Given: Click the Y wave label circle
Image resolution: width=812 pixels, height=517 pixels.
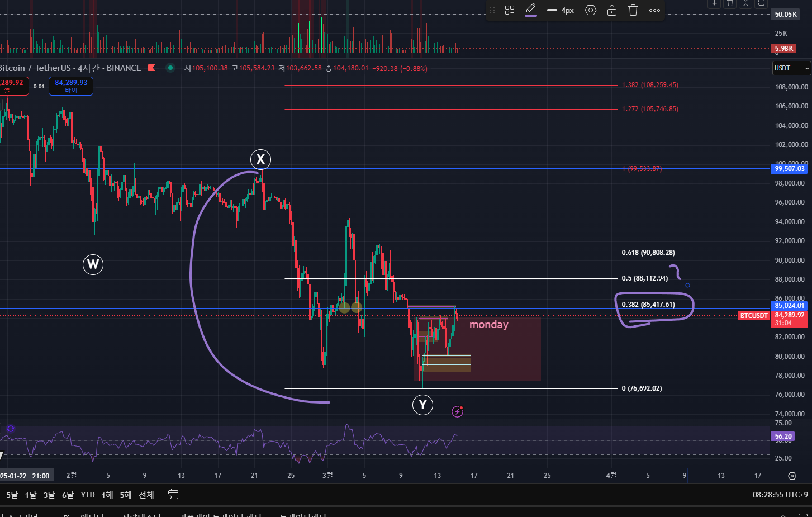Looking at the screenshot, I should pos(423,405).
